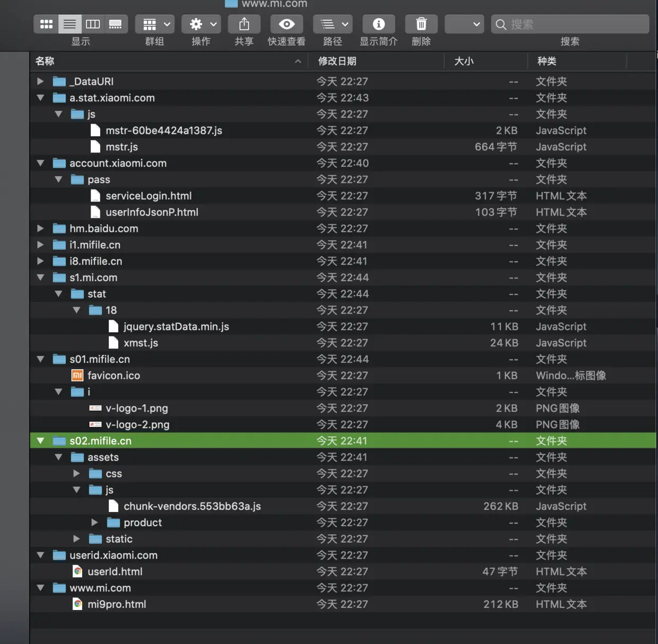Open the gear action menu
This screenshot has height=644, width=658.
201,24
